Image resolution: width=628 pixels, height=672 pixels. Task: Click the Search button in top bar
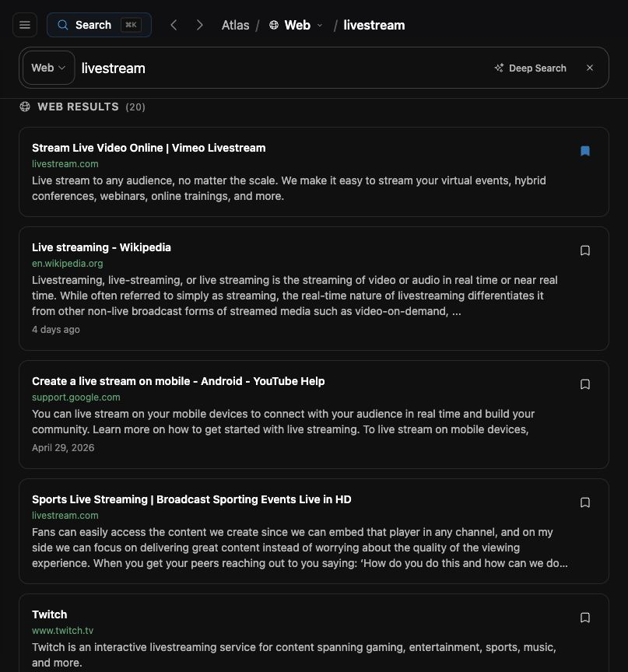point(99,25)
